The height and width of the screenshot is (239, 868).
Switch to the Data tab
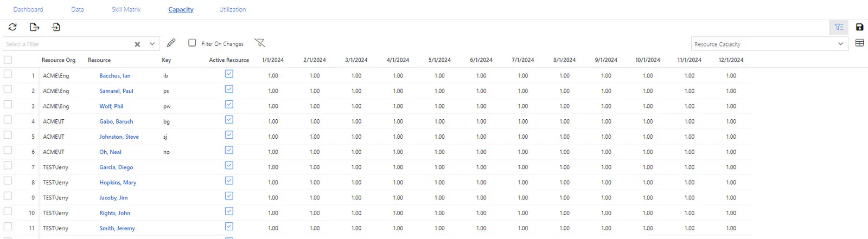(78, 9)
